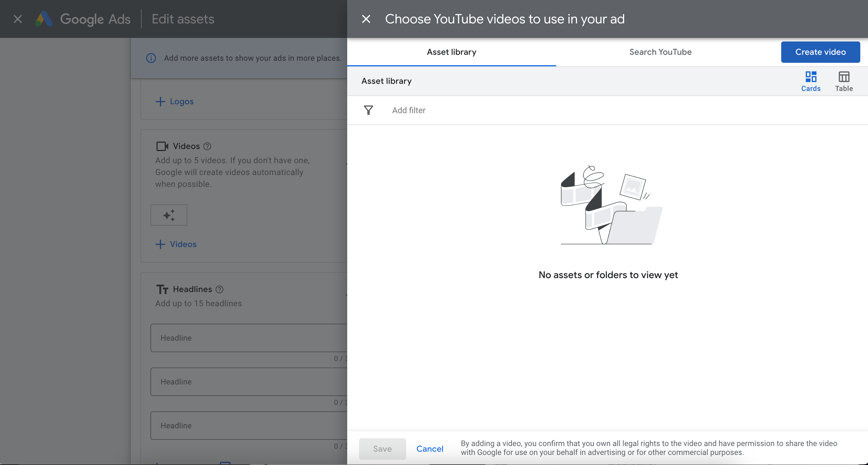This screenshot has width=868, height=465.
Task: Click Cancel in the footer
Action: 430,448
